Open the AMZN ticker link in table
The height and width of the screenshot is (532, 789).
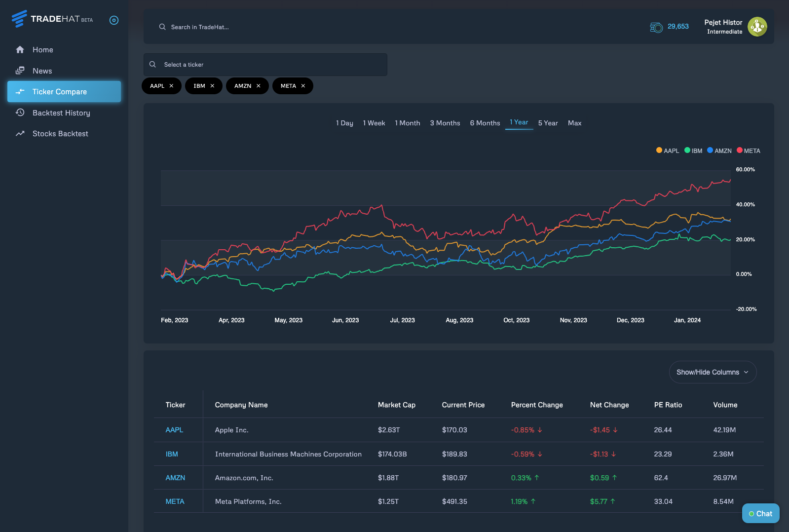[175, 478]
